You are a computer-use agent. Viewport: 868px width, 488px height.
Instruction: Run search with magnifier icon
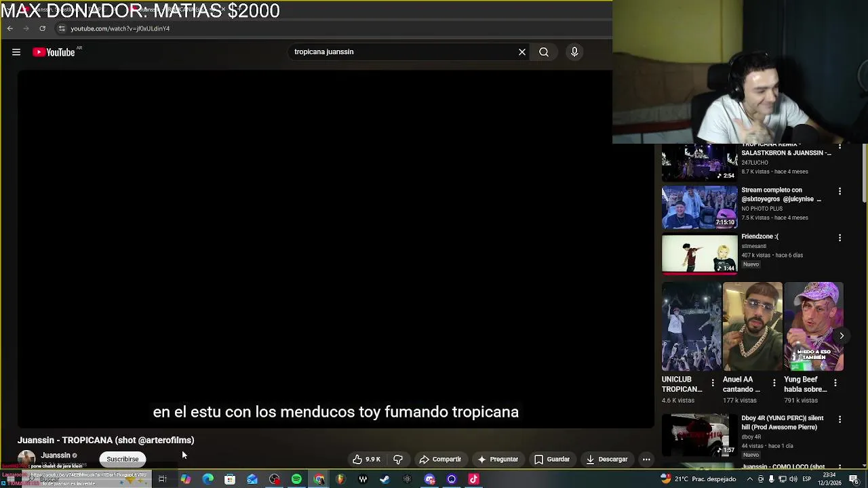(x=544, y=52)
